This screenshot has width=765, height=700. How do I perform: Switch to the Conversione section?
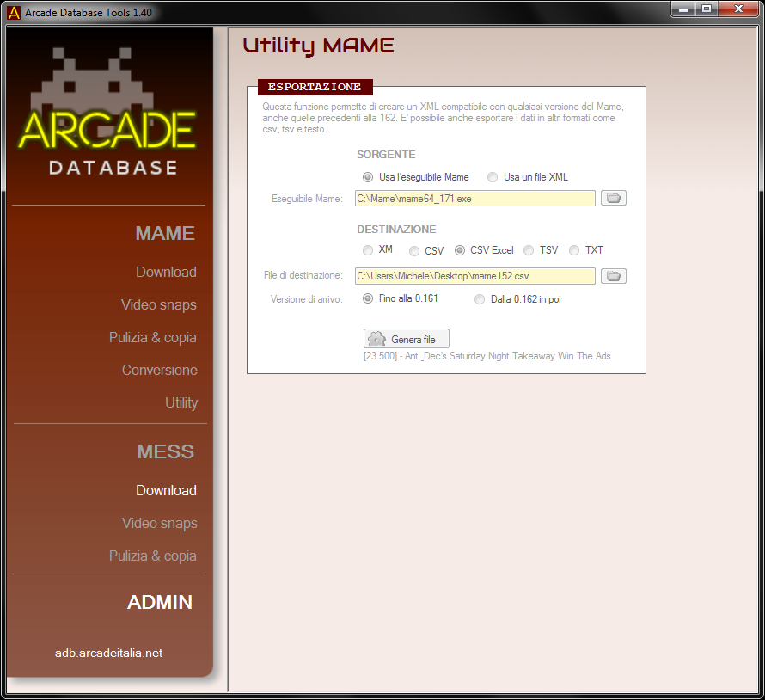coord(160,370)
